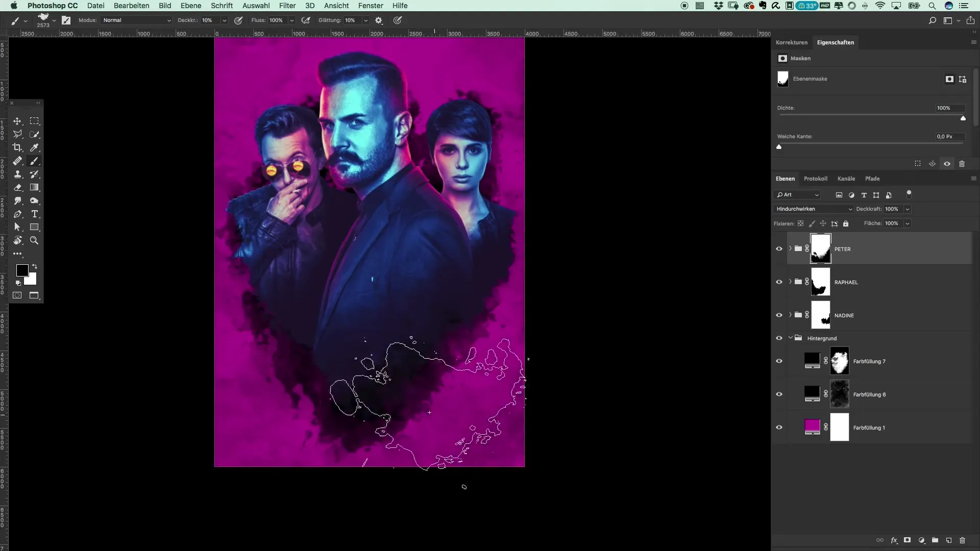Image resolution: width=980 pixels, height=551 pixels.
Task: Toggle Quick Mask mode
Action: [17, 295]
